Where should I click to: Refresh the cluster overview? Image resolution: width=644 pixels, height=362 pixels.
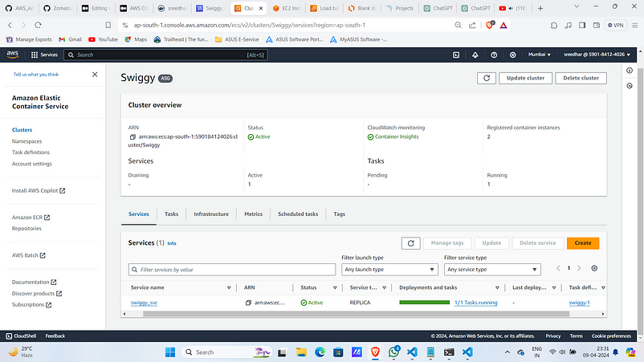pyautogui.click(x=487, y=78)
